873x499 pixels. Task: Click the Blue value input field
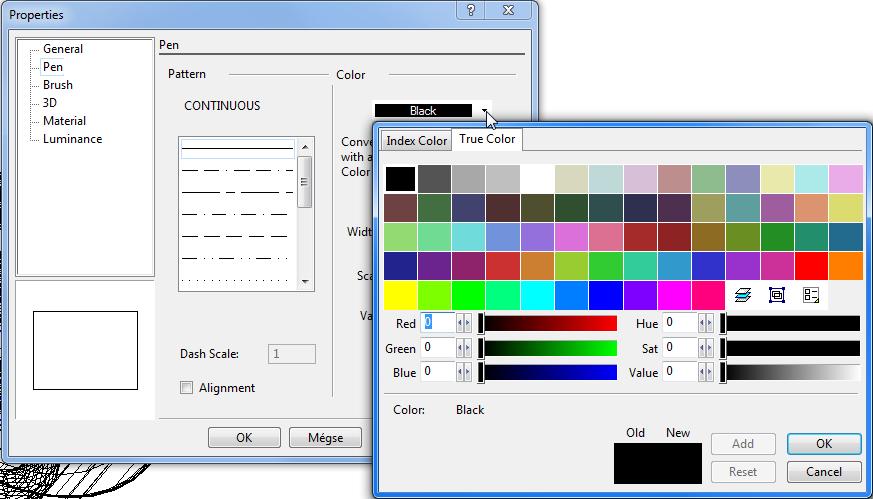[x=438, y=371]
